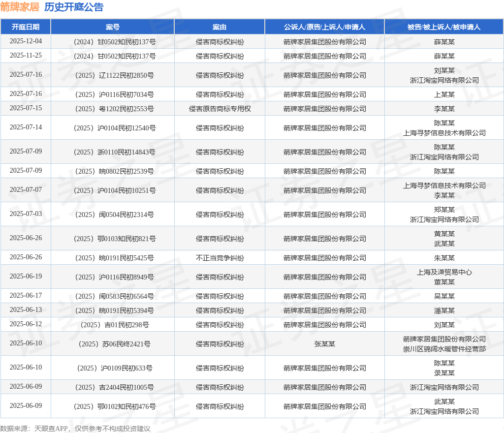Click defendant 上某某
The height and width of the screenshot is (433, 504).
(x=444, y=94)
